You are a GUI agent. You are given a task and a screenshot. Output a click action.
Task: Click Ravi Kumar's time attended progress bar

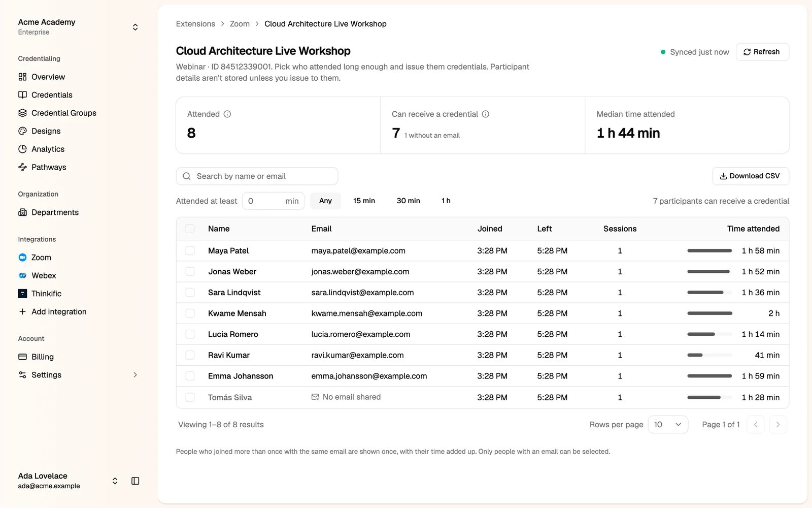(709, 356)
